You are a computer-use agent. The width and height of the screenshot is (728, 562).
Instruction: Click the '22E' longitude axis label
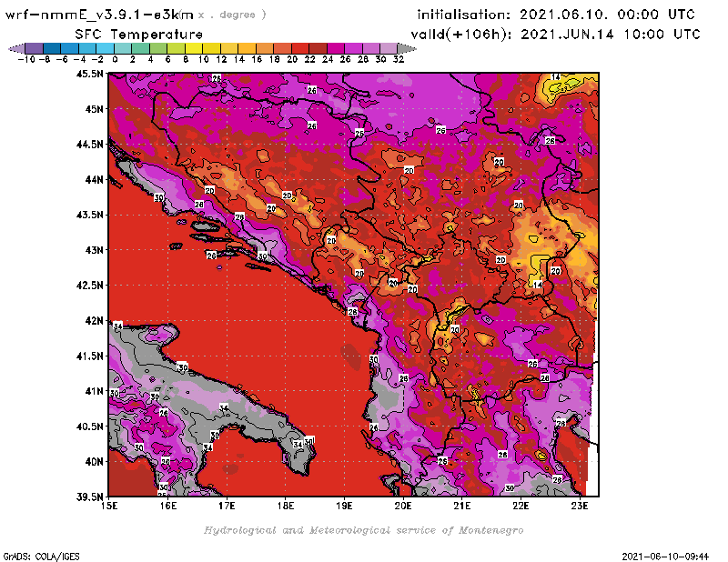pyautogui.click(x=521, y=506)
